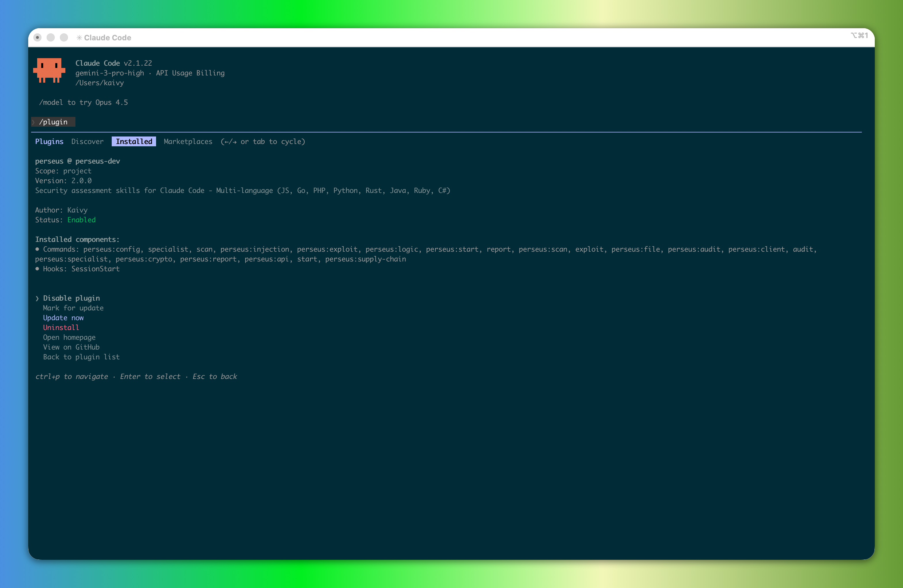Click the record dot window control
Viewport: 903px width, 588px height.
pyautogui.click(x=37, y=37)
